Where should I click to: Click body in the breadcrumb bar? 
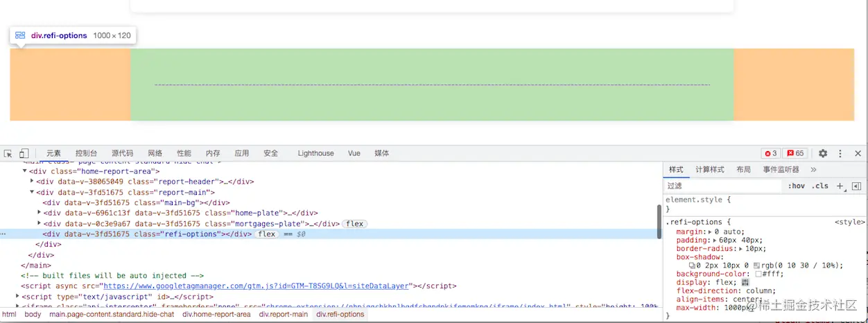coord(33,315)
